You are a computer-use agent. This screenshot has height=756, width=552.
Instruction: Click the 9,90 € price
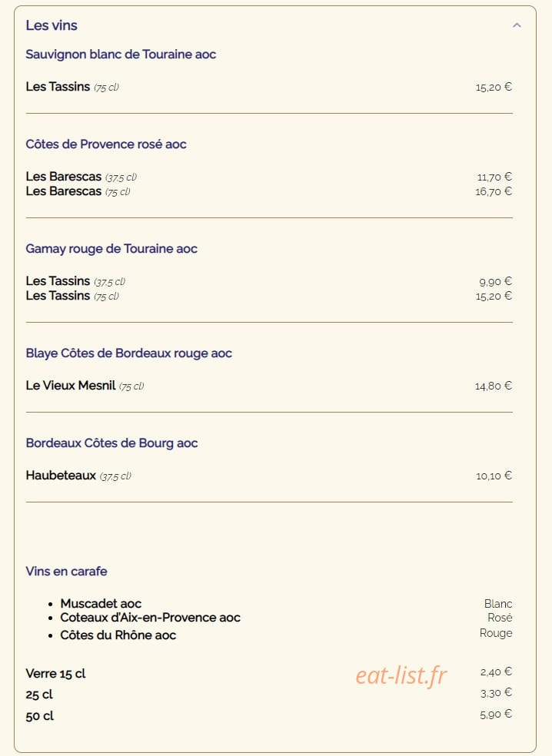(496, 281)
